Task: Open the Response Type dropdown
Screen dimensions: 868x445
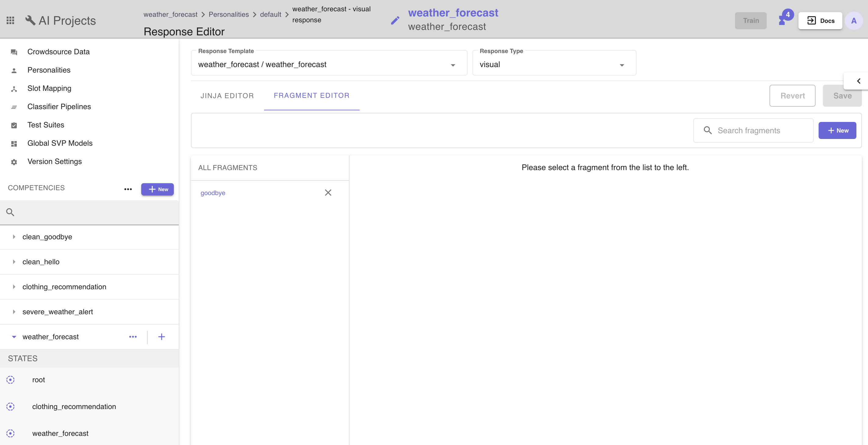Action: tap(554, 63)
